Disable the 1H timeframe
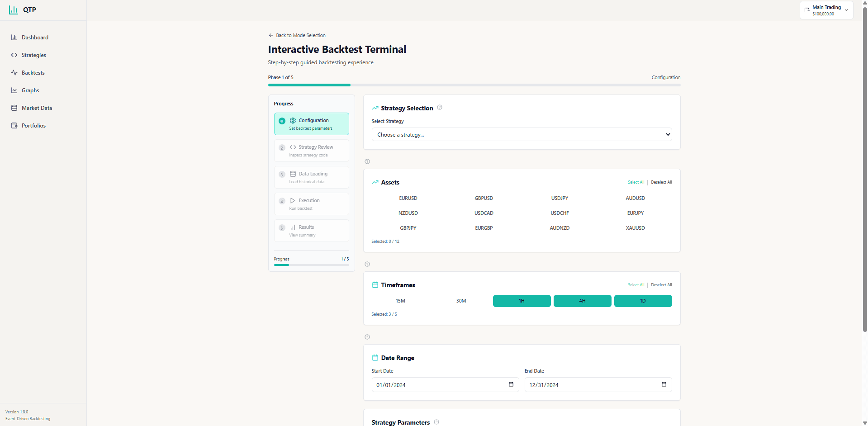The height and width of the screenshot is (426, 868). (x=522, y=301)
